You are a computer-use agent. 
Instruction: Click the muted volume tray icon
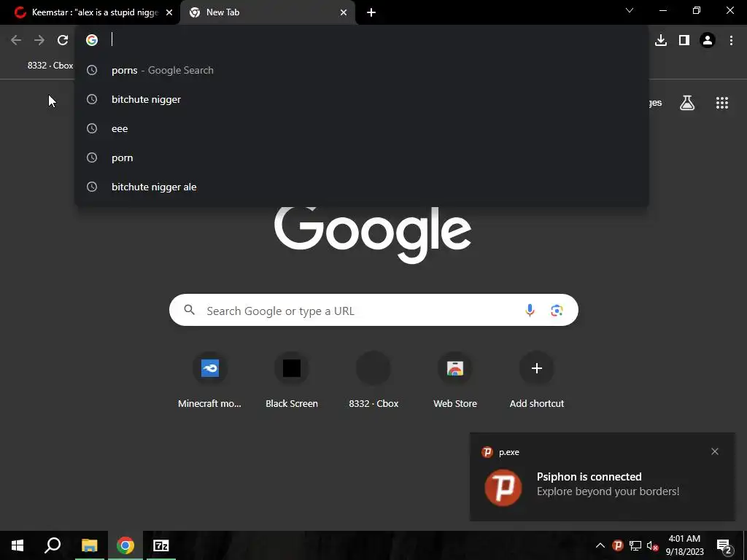click(653, 545)
